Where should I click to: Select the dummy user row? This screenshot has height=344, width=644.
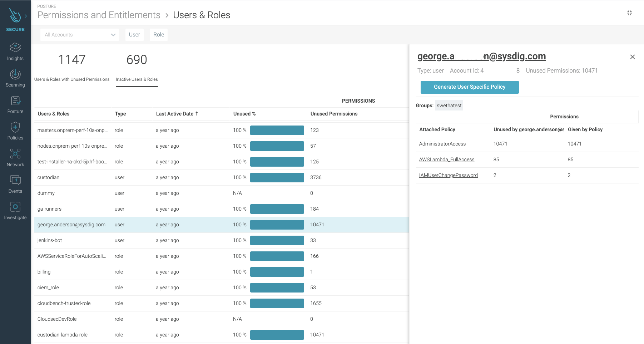222,193
